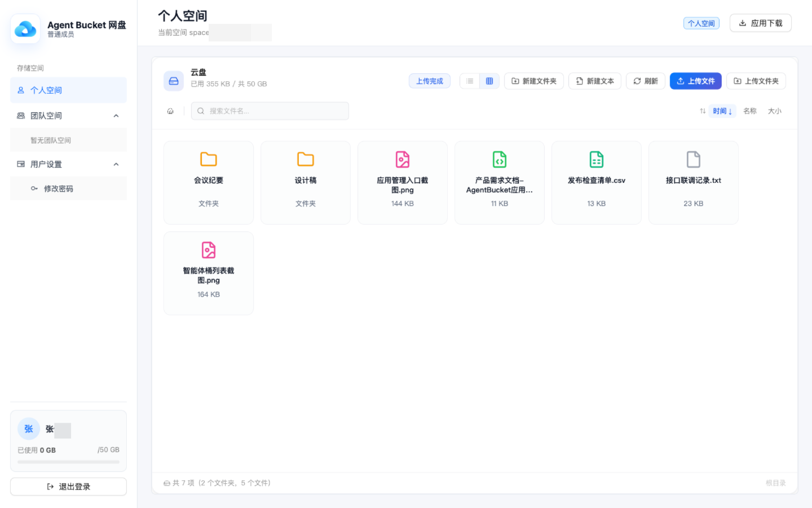Open 修改密码 menu item
The image size is (812, 508).
pos(68,189)
